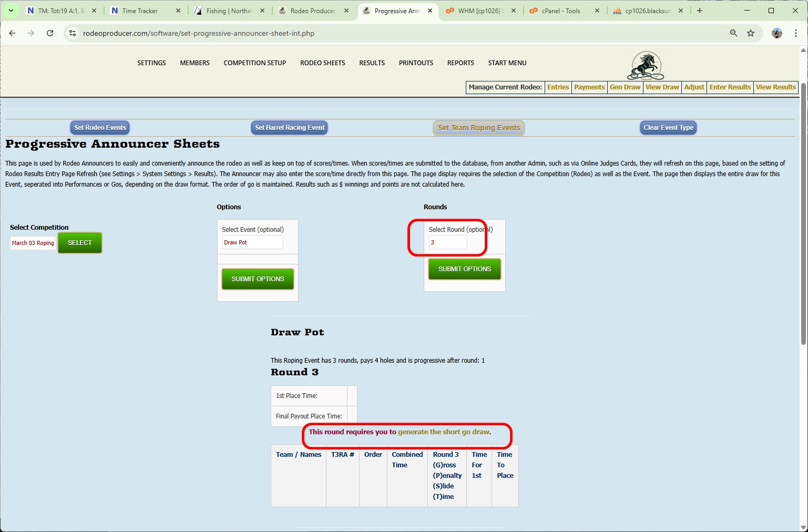
Task: Open the Enter Results link
Action: click(x=730, y=87)
